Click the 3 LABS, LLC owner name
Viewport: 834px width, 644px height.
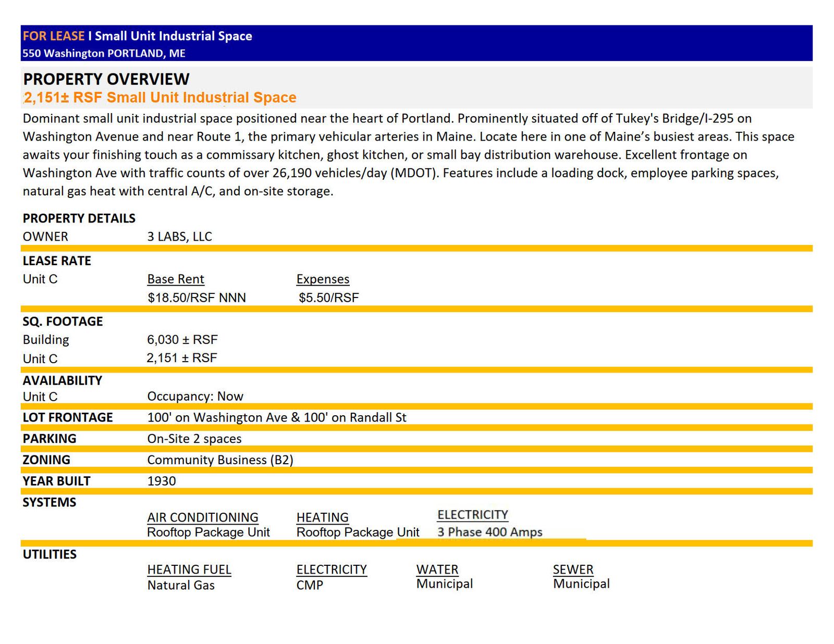click(180, 237)
